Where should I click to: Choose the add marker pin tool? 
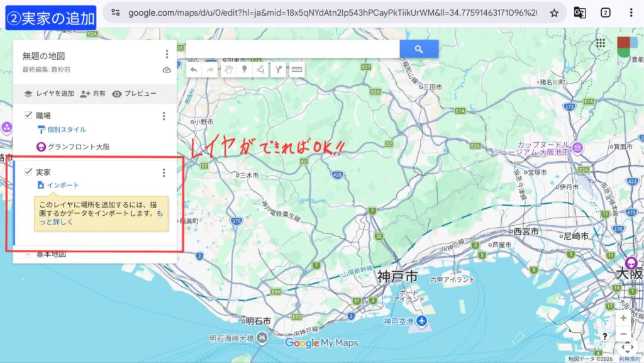[x=245, y=70]
